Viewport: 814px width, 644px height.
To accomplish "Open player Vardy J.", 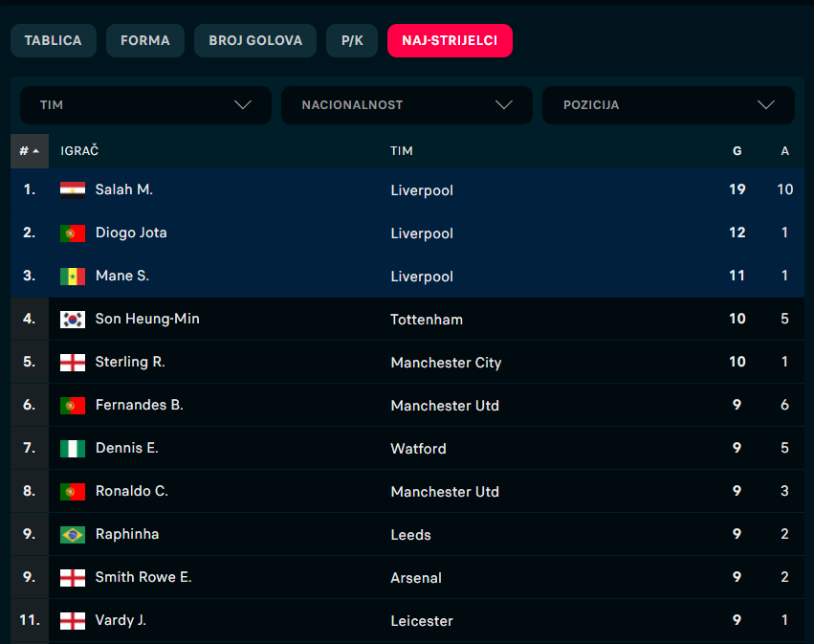I will pos(121,621).
